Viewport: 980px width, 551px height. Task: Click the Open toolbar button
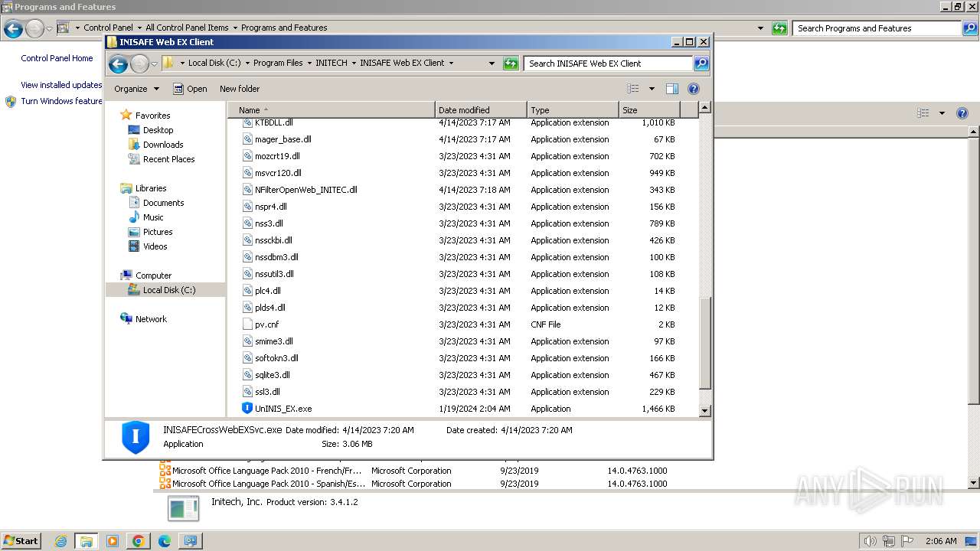coord(190,89)
